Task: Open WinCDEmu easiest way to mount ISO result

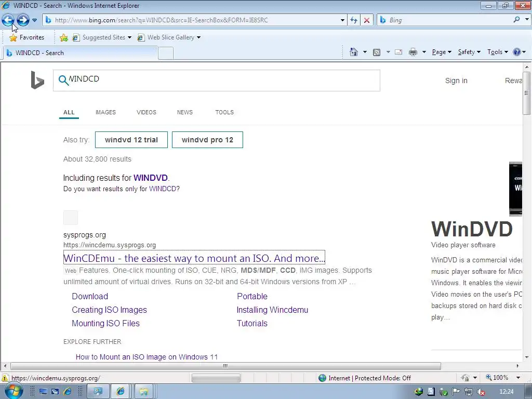Action: click(194, 258)
